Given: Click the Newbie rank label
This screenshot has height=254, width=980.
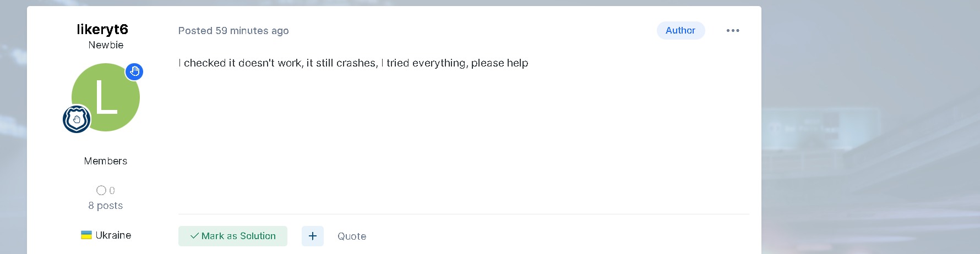Looking at the screenshot, I should [x=106, y=45].
